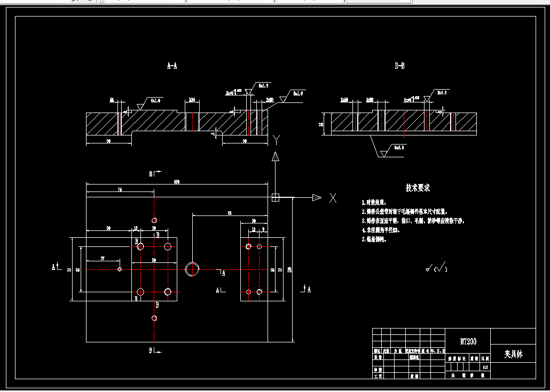Viewport: 550px width, 392px height.
Task: Select the 75 horizontal dimension text
Action: [x=120, y=189]
